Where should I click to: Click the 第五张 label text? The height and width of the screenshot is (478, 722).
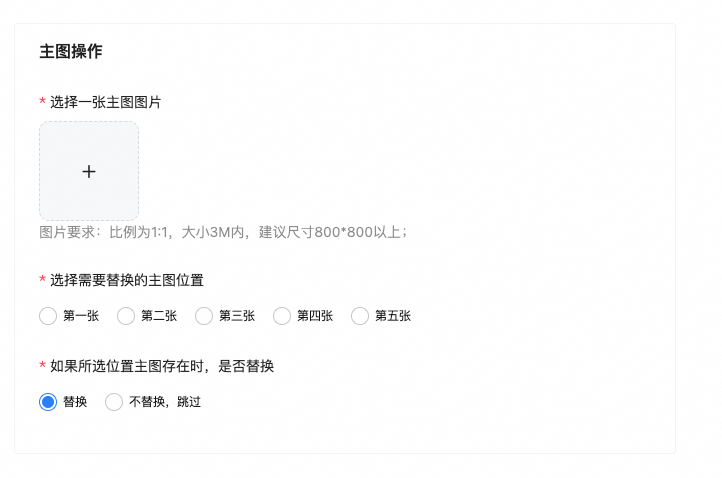coord(393,316)
